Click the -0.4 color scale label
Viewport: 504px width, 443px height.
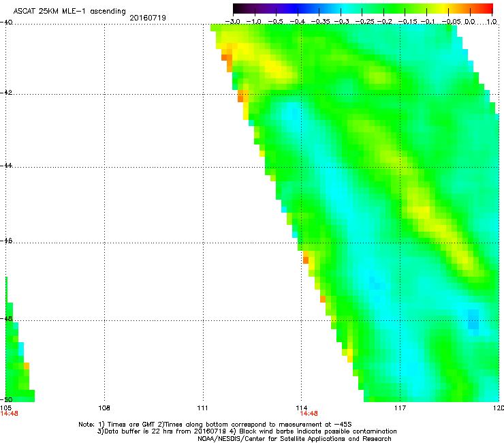[x=298, y=22]
